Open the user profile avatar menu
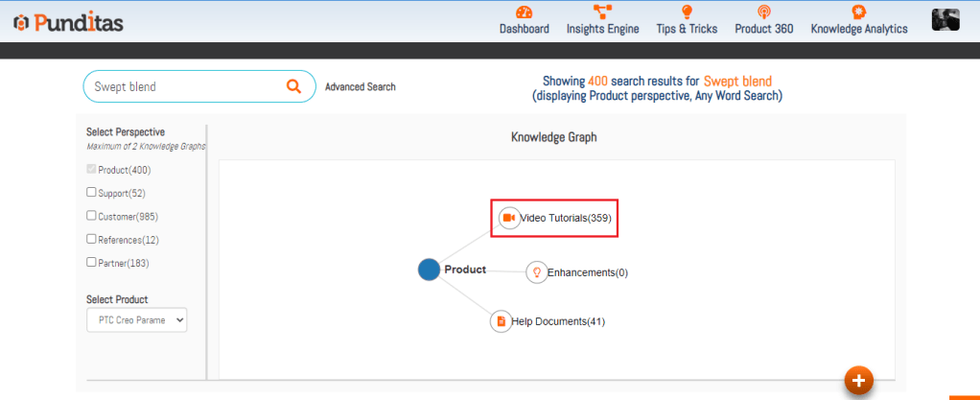Viewport: 980px width, 400px height. point(945,19)
